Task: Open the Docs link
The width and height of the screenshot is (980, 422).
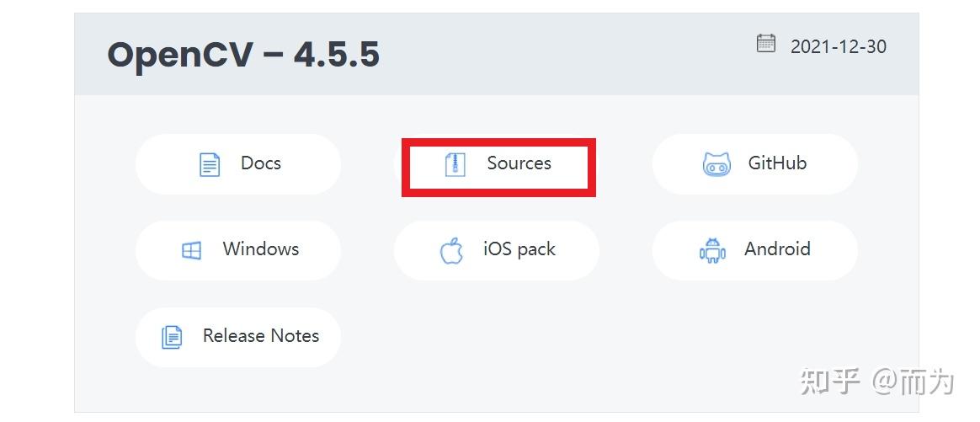Action: pos(261,163)
